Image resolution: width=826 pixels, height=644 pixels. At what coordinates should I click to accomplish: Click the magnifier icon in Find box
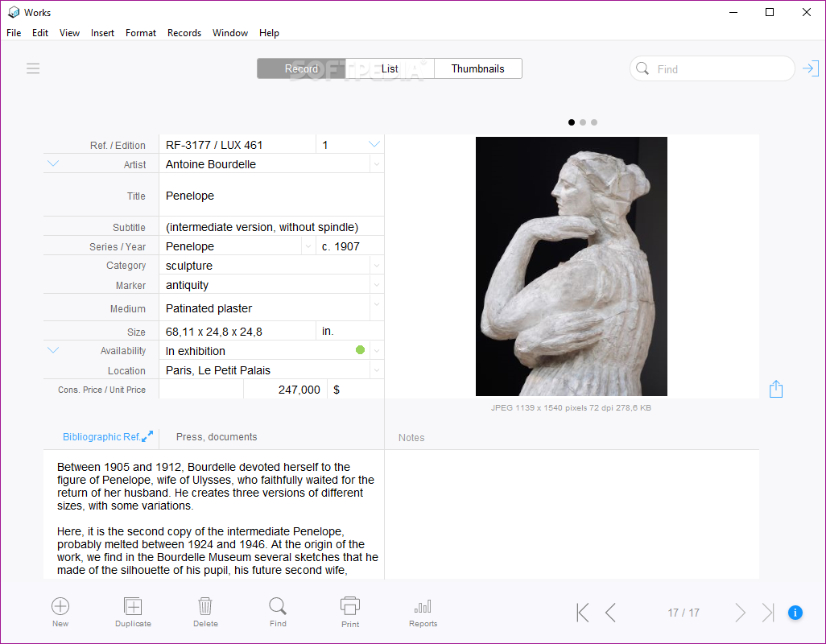click(x=642, y=68)
